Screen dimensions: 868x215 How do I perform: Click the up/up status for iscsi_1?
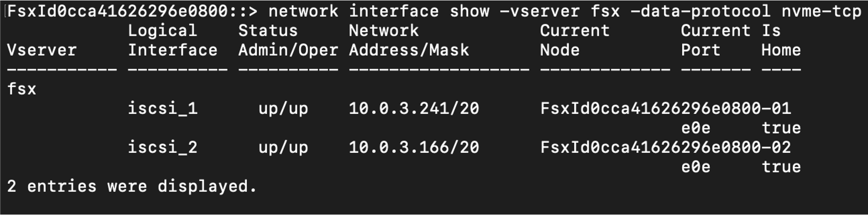coord(283,108)
